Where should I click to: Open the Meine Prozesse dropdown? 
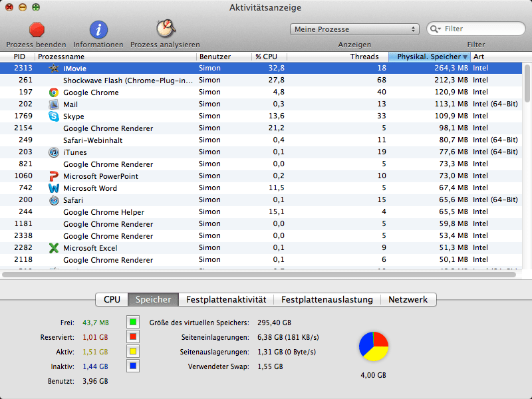(x=354, y=29)
